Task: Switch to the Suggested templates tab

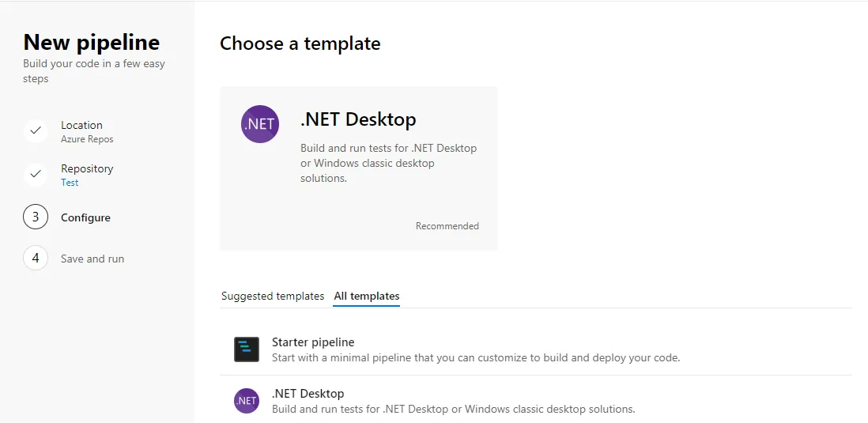Action: (273, 296)
